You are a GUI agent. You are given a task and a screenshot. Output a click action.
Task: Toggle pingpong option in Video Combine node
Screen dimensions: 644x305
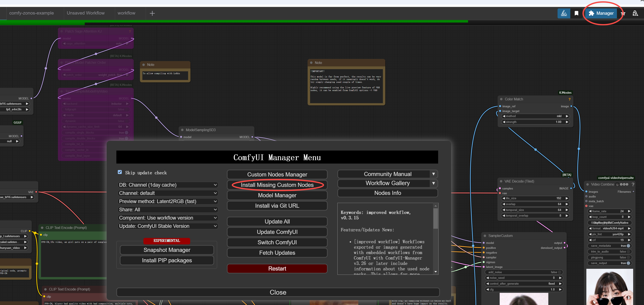click(x=628, y=257)
